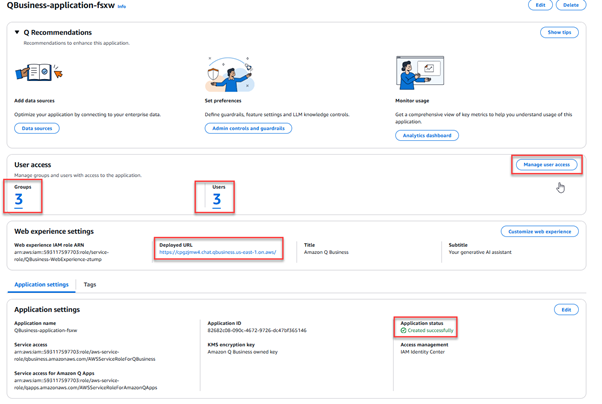Click Manage user access button
Image resolution: width=602 pixels, height=404 pixels.
tap(546, 165)
